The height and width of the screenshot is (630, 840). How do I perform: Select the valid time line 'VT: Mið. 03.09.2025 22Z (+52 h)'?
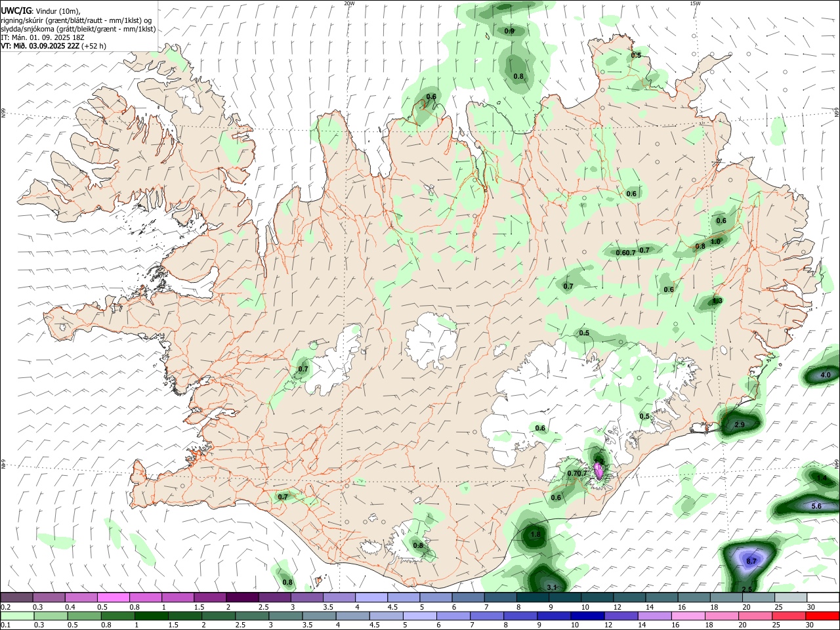(x=53, y=46)
